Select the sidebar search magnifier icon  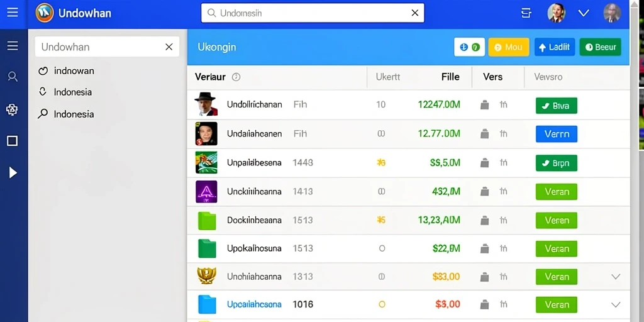pyautogui.click(x=13, y=76)
